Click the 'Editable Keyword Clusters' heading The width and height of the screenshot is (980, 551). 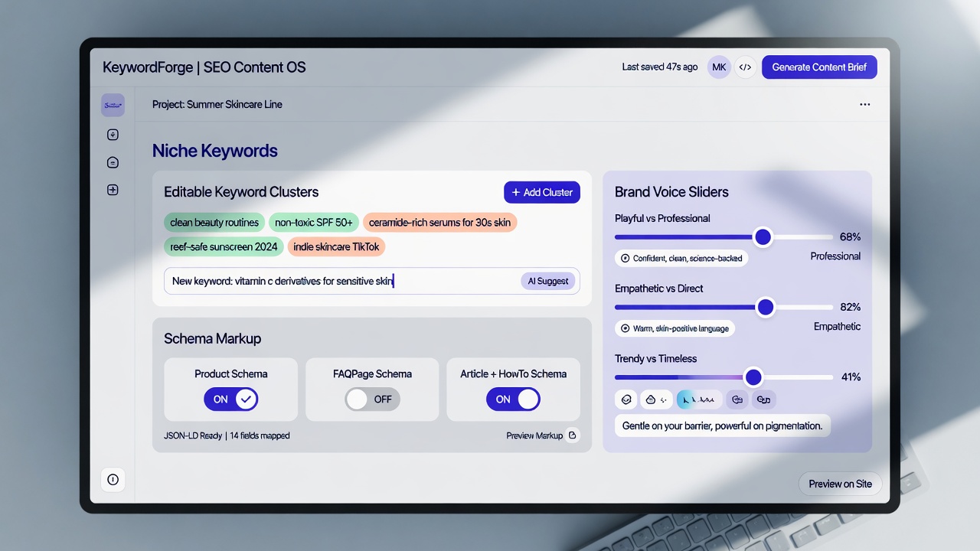pyautogui.click(x=241, y=192)
